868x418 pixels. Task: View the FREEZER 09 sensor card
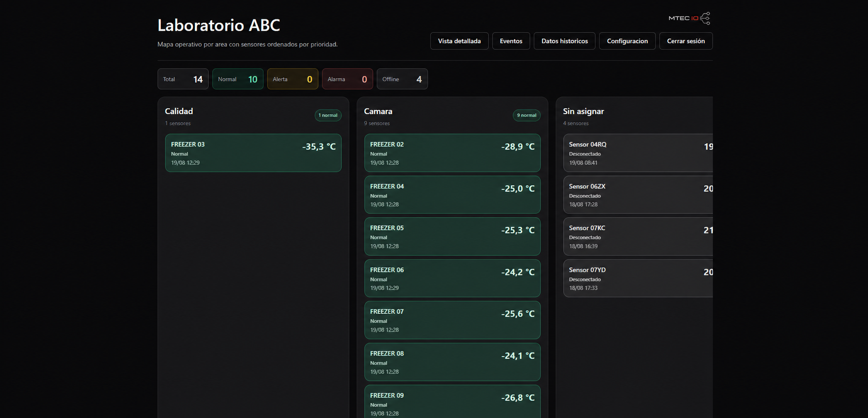[x=452, y=402]
